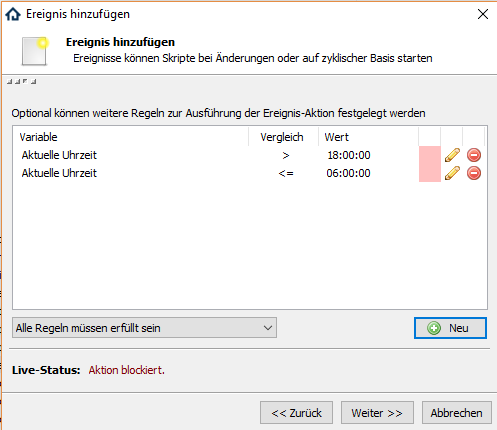
Task: Close the Ereignis hinzufügen window
Action: tap(483, 14)
